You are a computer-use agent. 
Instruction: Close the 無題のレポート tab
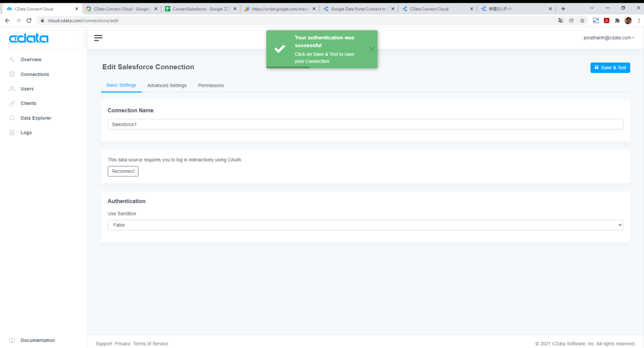pyautogui.click(x=550, y=9)
